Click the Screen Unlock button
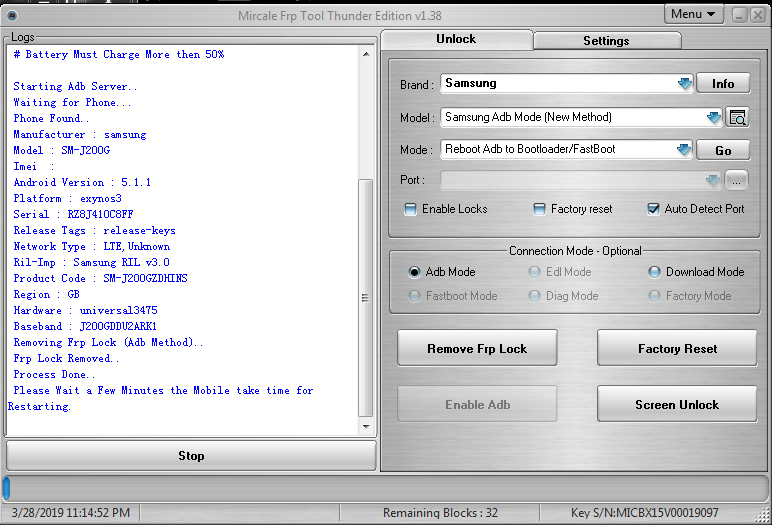Viewport: 772px width, 525px height. coord(677,405)
